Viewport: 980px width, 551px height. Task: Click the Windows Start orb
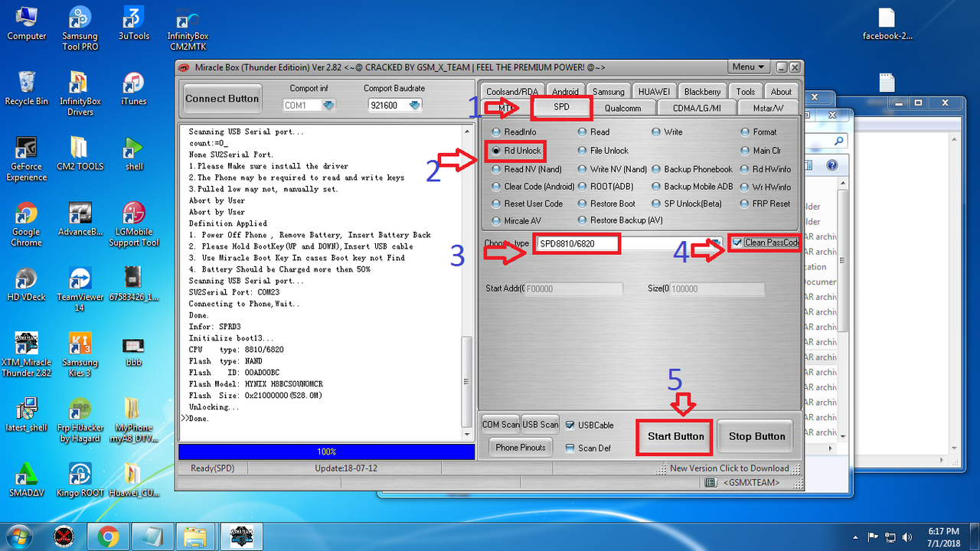click(x=21, y=536)
